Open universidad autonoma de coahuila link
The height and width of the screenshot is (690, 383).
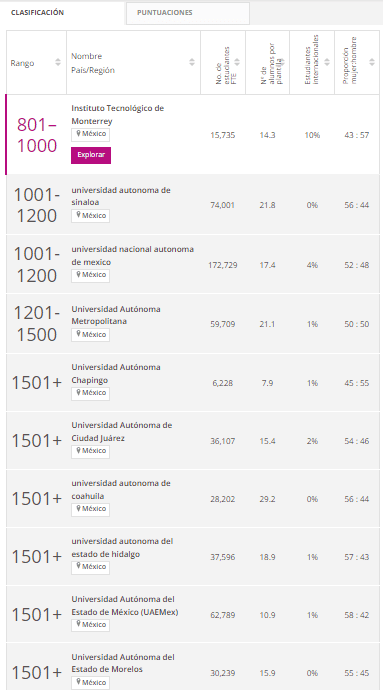coord(121,489)
